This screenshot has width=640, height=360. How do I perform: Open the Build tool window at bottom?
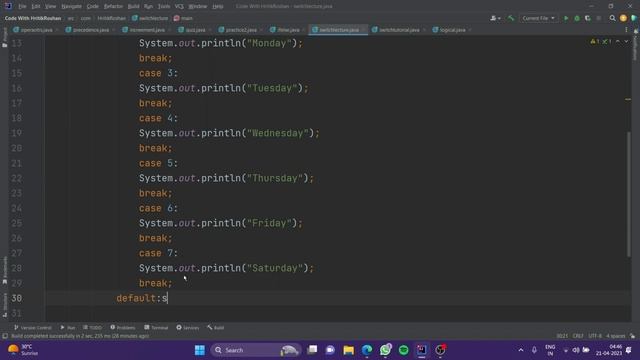coord(216,328)
